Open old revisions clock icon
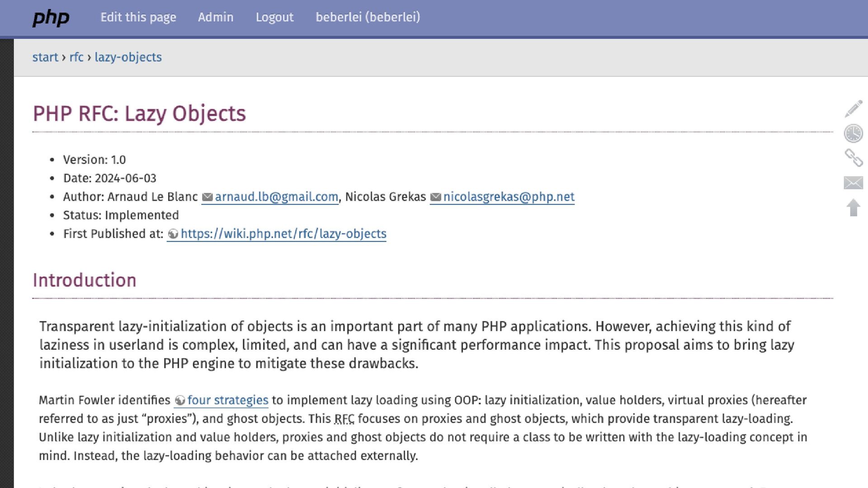 (853, 134)
